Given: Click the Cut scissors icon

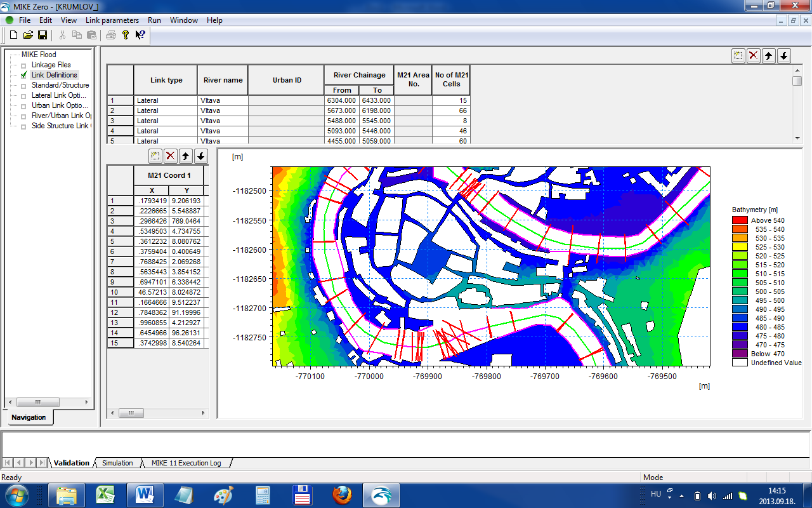Looking at the screenshot, I should click(x=62, y=35).
